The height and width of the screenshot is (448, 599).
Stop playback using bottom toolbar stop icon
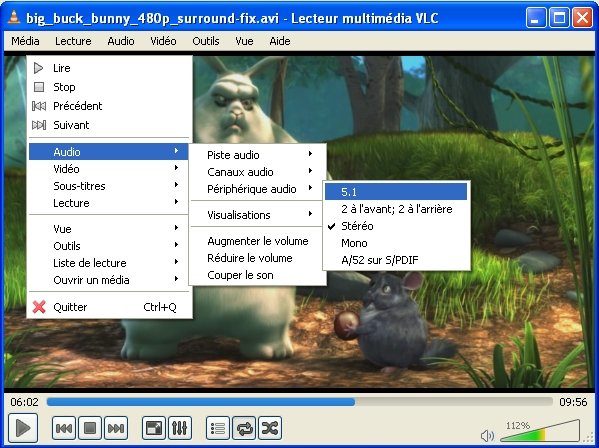pyautogui.click(x=90, y=428)
